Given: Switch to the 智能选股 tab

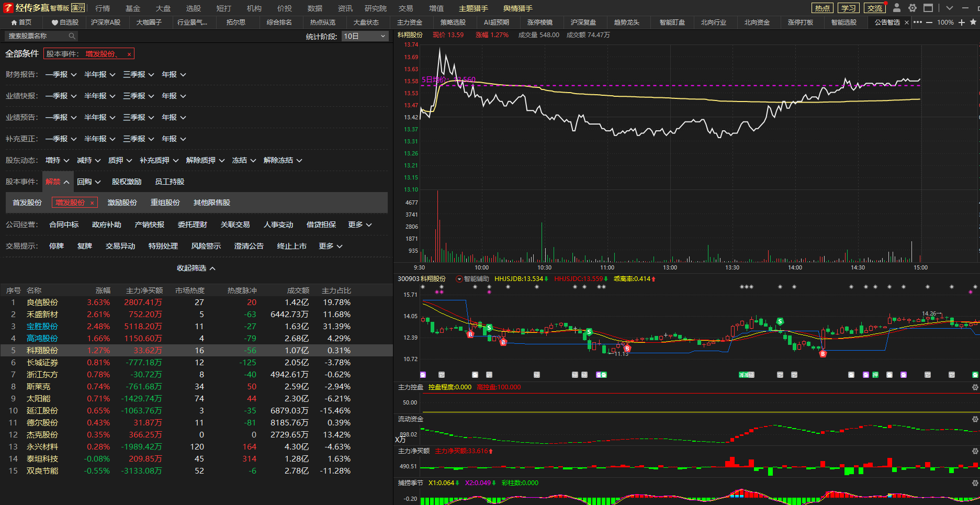Looking at the screenshot, I should [x=844, y=23].
